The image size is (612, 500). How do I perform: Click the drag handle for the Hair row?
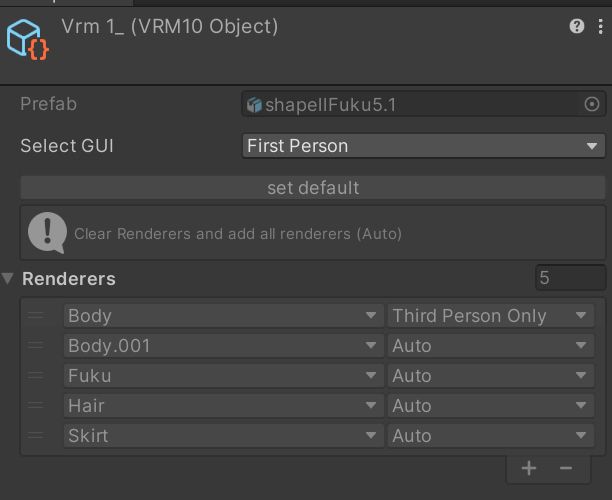tap(36, 406)
